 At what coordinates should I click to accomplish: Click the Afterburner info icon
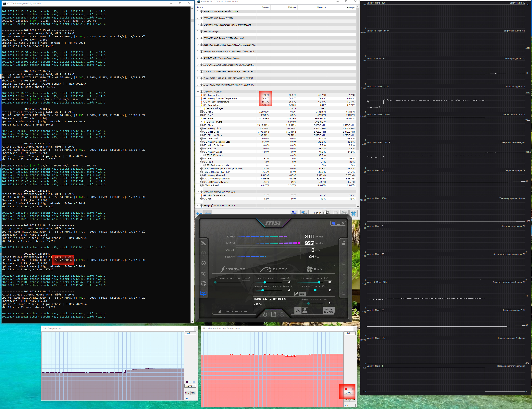203,263
